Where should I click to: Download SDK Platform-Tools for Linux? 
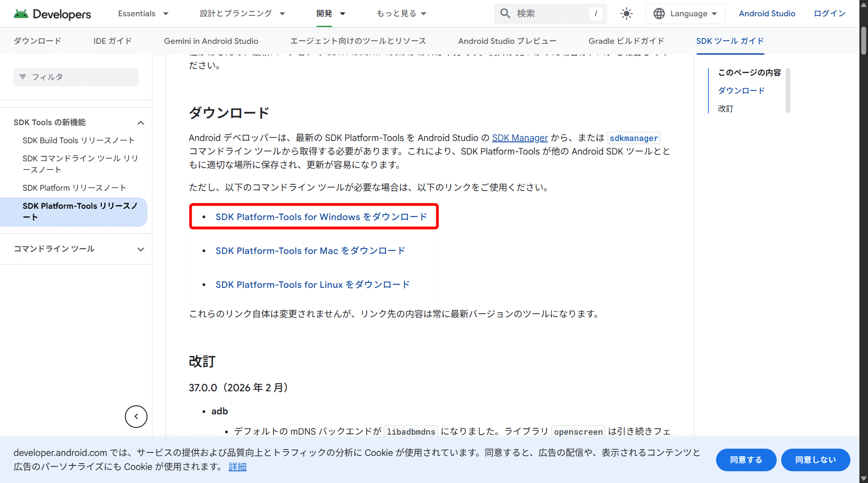(x=313, y=285)
